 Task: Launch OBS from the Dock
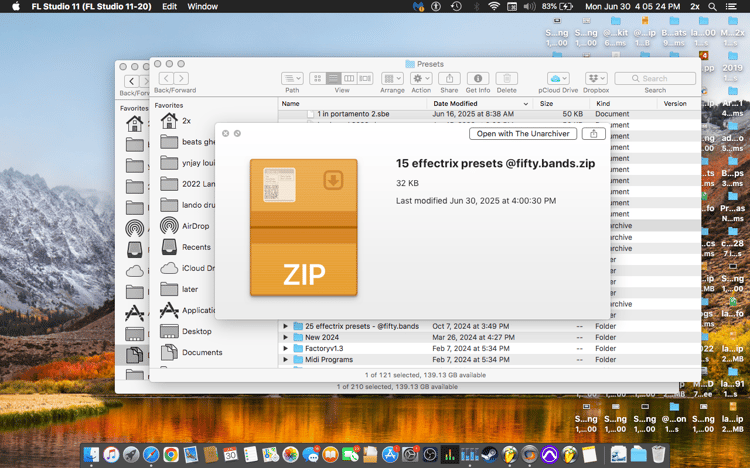430,454
